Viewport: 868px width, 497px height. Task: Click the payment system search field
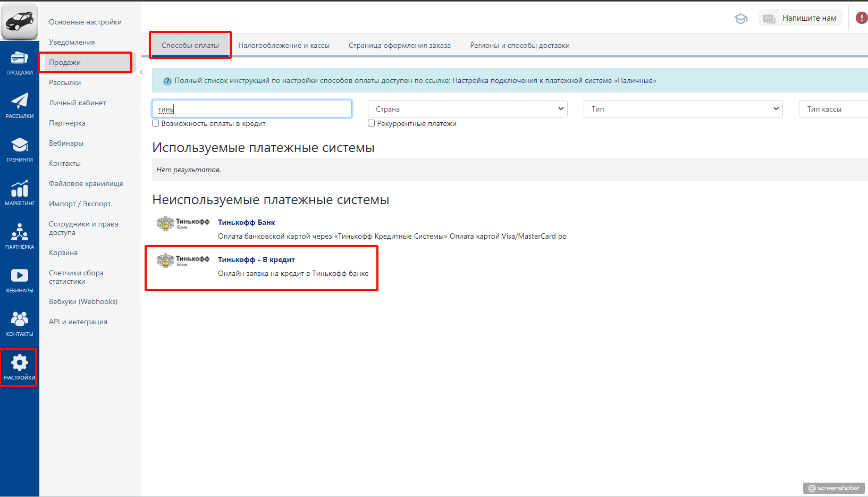[x=252, y=109]
